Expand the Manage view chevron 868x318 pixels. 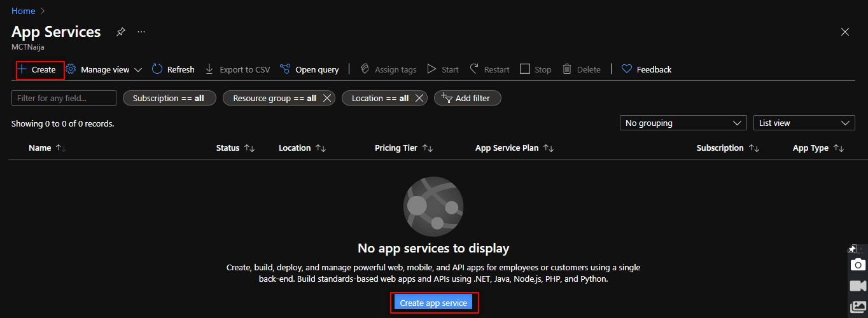138,69
